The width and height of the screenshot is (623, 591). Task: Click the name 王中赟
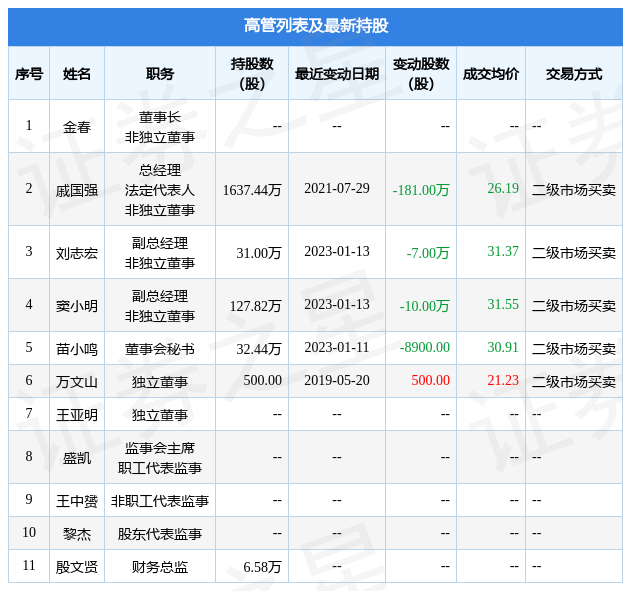coord(77,501)
